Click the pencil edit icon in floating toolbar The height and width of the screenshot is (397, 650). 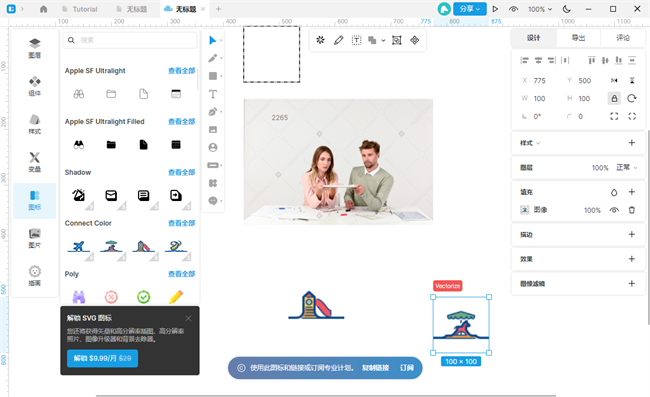[x=339, y=40]
